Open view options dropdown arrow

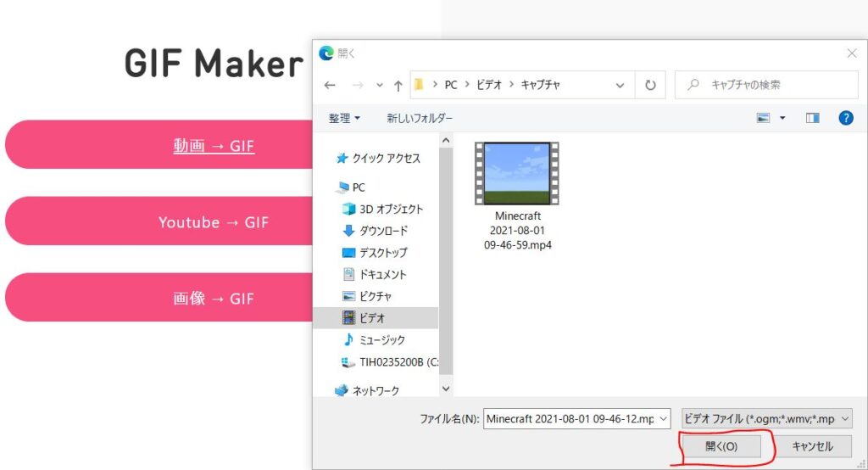[x=782, y=117]
